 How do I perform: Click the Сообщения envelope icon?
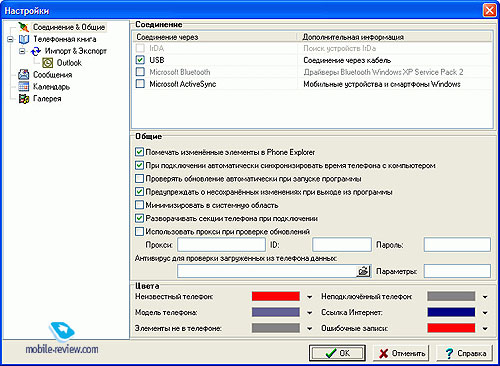tap(24, 75)
